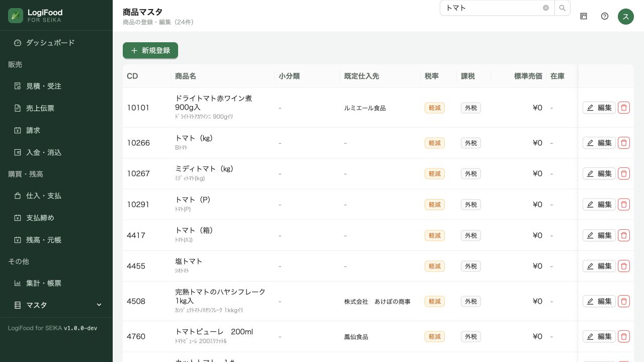Go to 仕入・支払 in sidebar
The image size is (644, 362).
tap(56, 196)
